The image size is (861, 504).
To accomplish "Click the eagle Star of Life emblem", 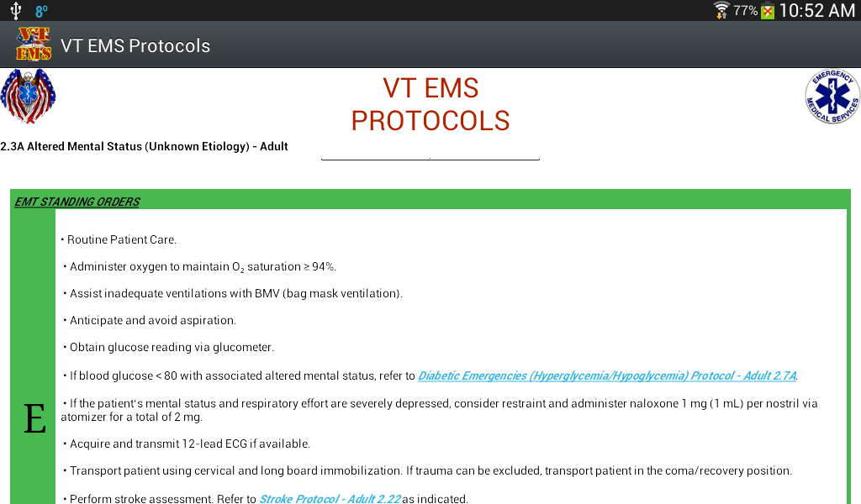I will tap(28, 96).
